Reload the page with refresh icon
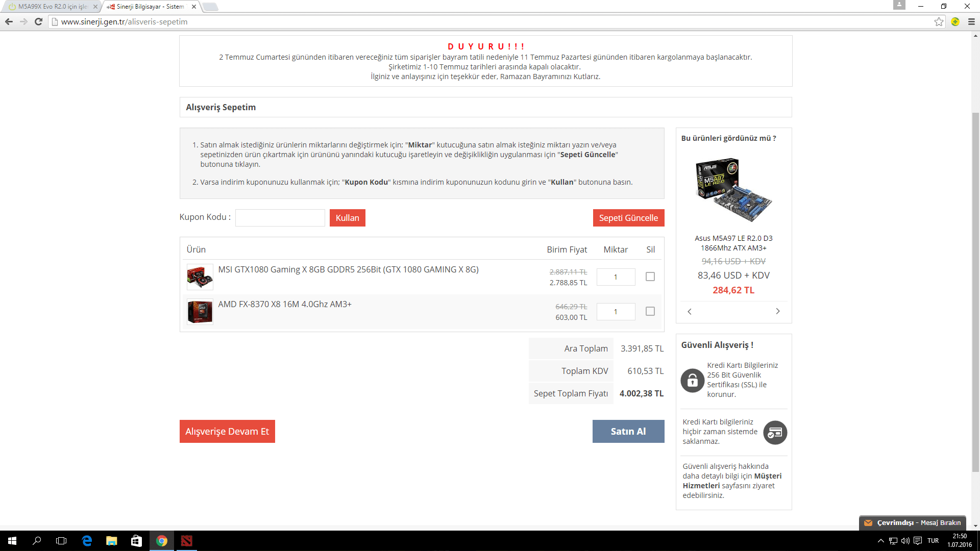 coord(38,21)
